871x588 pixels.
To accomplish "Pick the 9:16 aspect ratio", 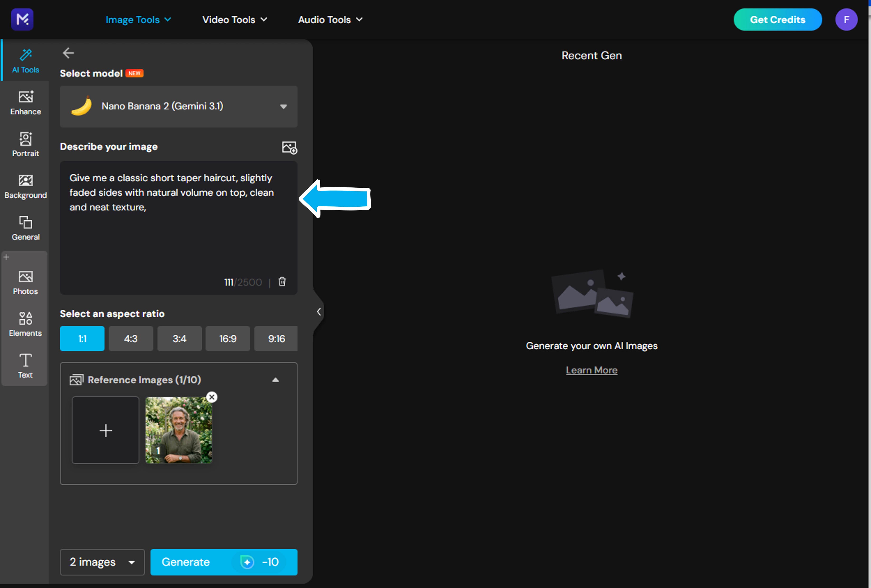I will [x=276, y=339].
